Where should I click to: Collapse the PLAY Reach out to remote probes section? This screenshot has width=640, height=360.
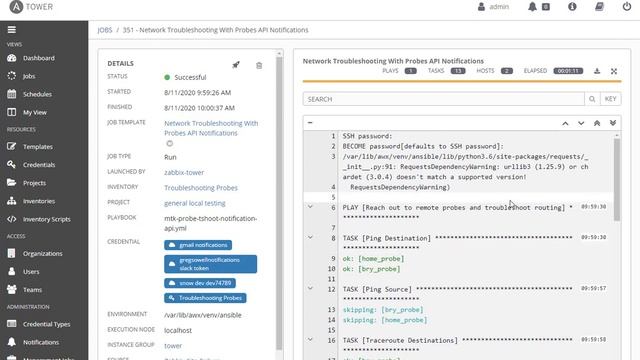[x=310, y=207]
